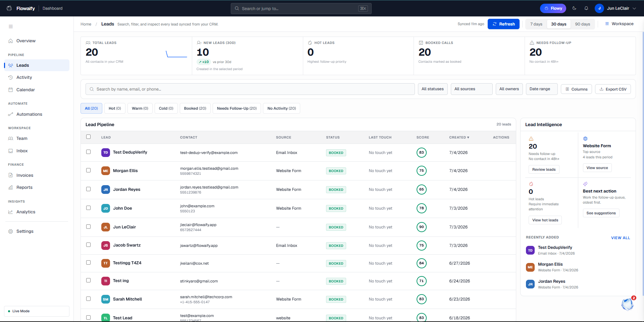Click the Export CSV button

point(613,89)
